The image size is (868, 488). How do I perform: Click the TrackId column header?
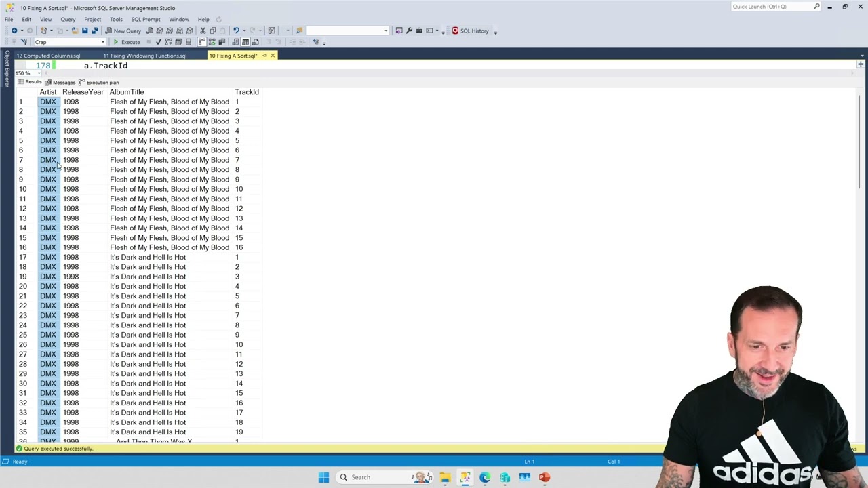(247, 92)
